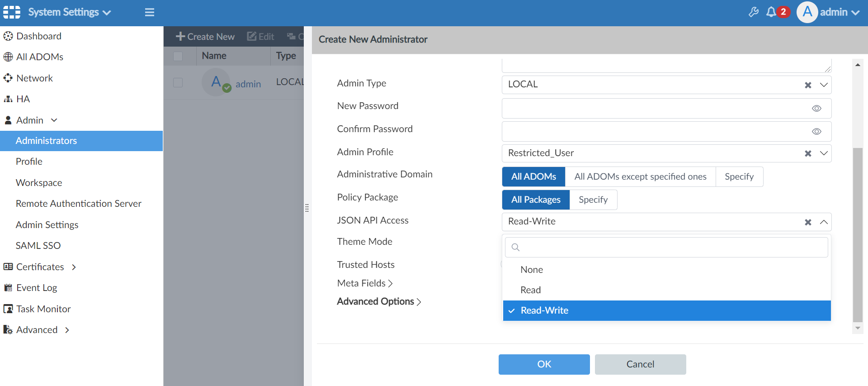
Task: Expand the Admin Type dropdown arrow
Action: click(x=824, y=85)
